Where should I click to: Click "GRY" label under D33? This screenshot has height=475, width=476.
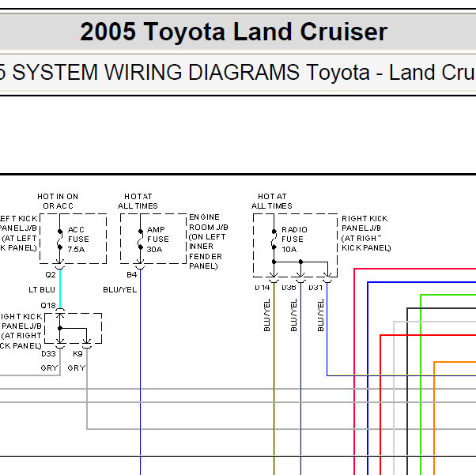49,368
